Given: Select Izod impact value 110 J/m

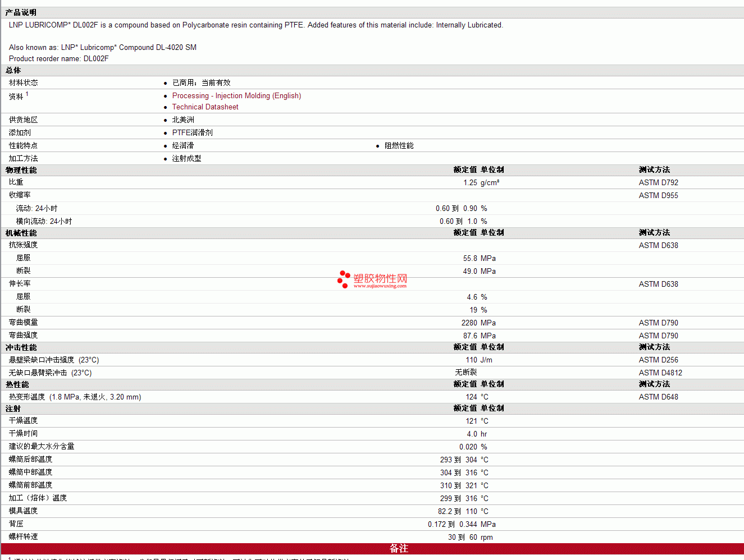Looking at the screenshot, I should [479, 360].
